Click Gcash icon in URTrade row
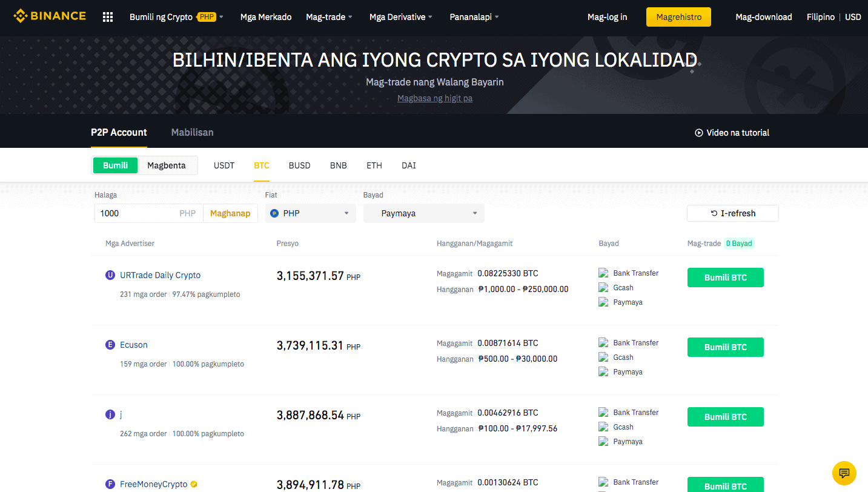This screenshot has width=868, height=492. coord(603,288)
